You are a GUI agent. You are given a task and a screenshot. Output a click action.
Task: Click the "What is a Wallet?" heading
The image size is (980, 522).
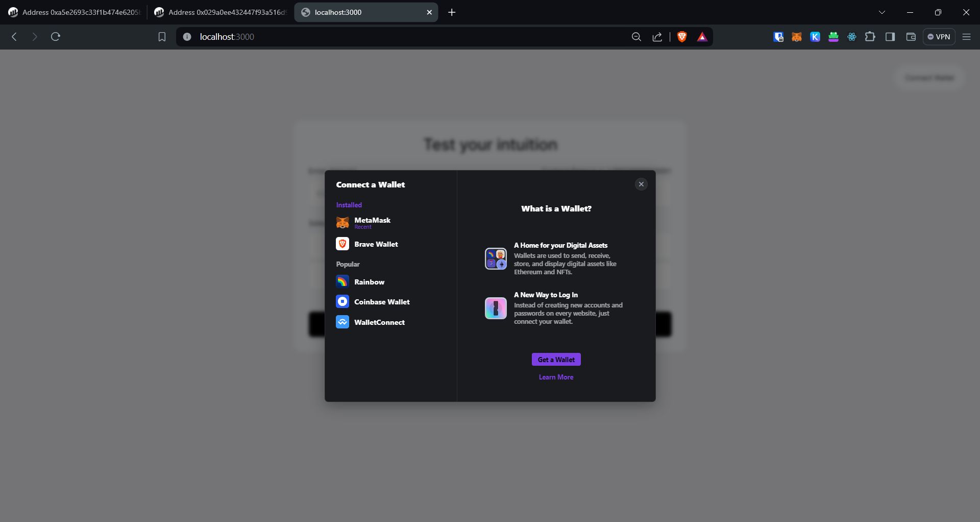point(556,208)
